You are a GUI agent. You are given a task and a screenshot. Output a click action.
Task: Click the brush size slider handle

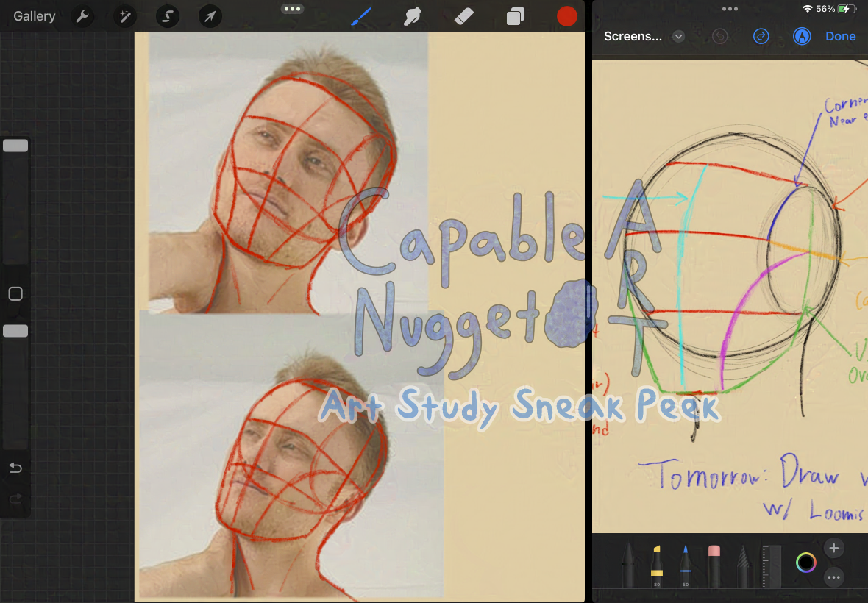point(15,146)
